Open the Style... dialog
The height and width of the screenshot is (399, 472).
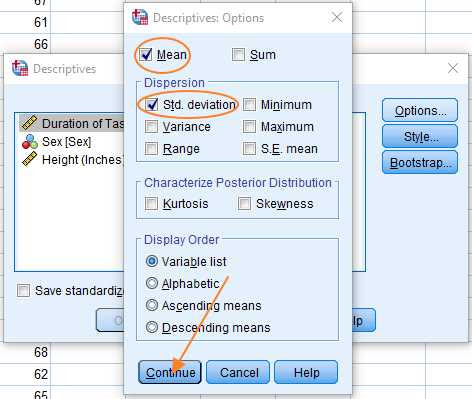420,136
